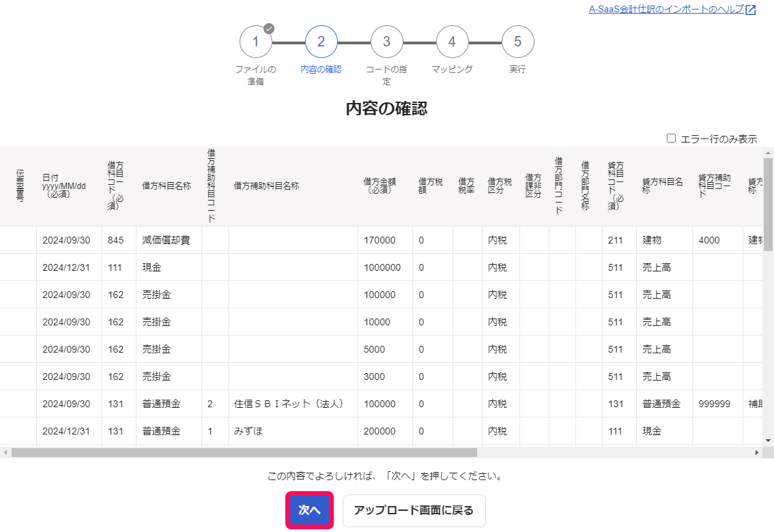
Task: Click 売掛金 in the 3000 row
Action: [x=169, y=376]
